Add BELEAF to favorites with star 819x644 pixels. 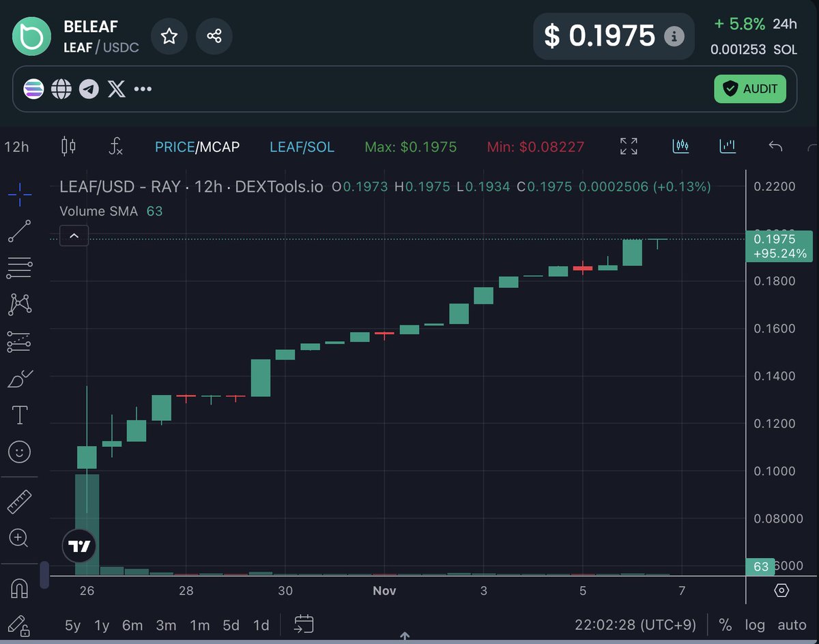169,35
